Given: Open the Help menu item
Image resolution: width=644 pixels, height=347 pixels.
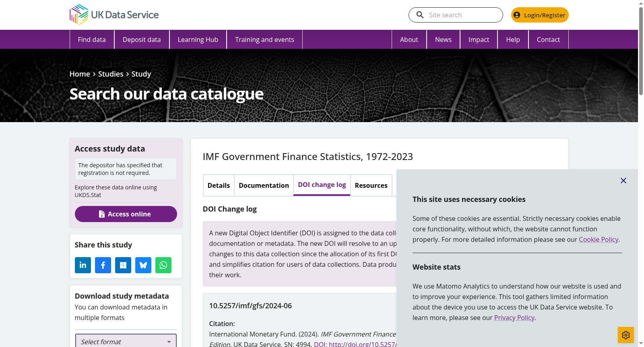Looking at the screenshot, I should tap(513, 39).
